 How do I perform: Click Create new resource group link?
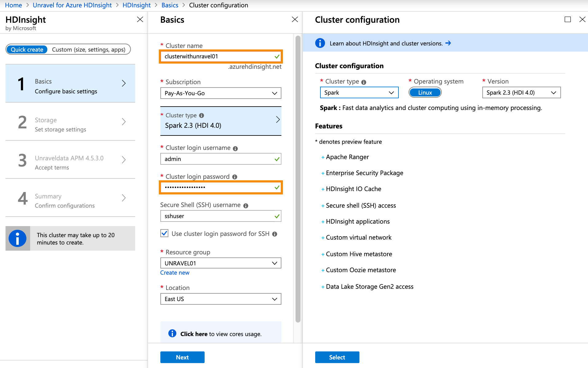pos(175,273)
